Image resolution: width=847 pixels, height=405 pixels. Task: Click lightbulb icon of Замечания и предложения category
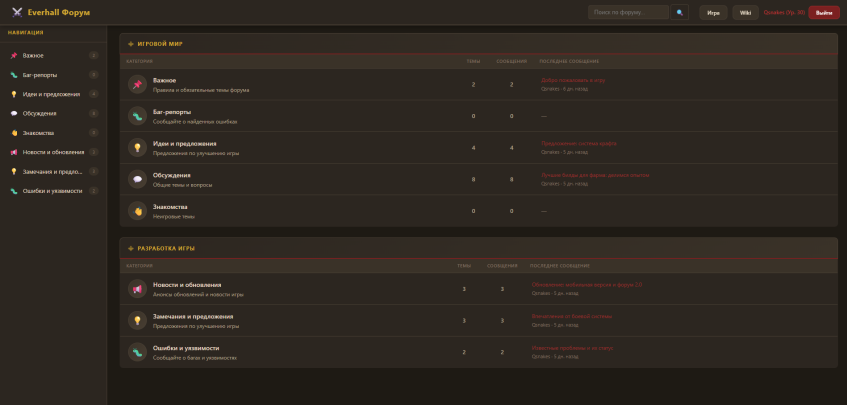point(138,321)
